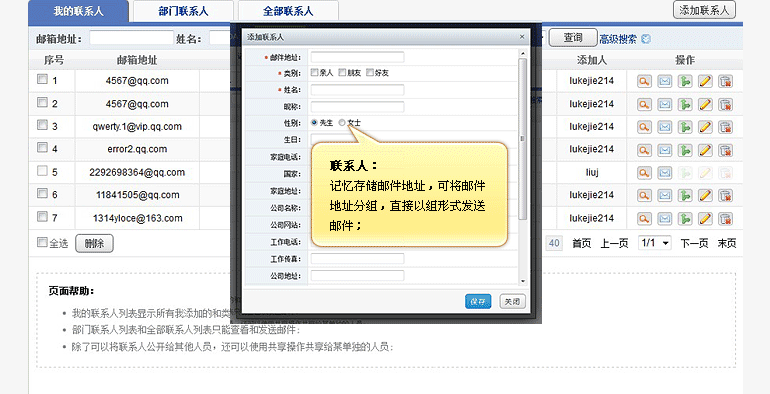770x394 pixels.
Task: Focus the 公司地址 field in dialog
Action: (358, 276)
